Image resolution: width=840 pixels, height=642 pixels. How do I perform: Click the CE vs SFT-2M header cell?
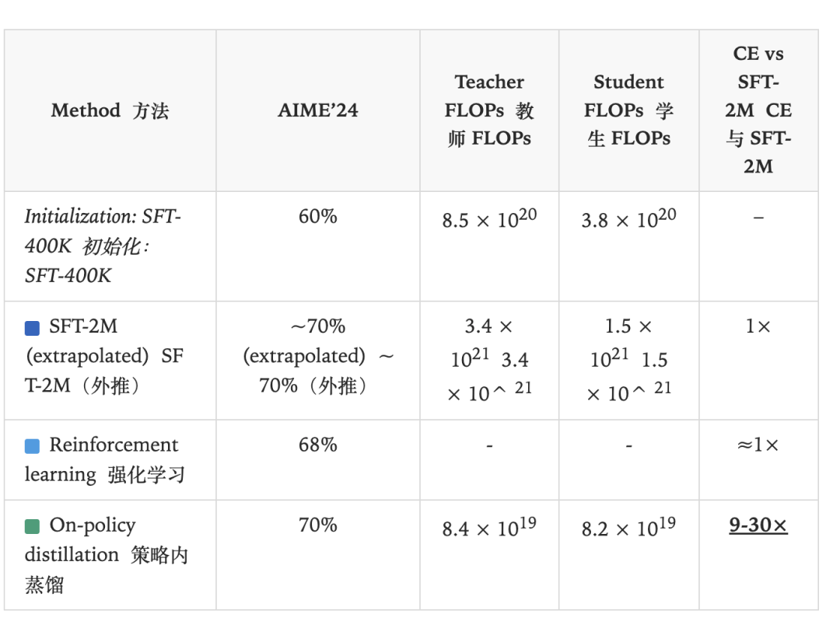[758, 110]
